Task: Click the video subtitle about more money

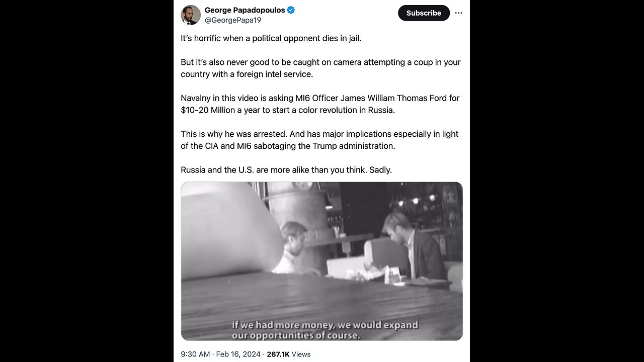Action: coord(325,330)
